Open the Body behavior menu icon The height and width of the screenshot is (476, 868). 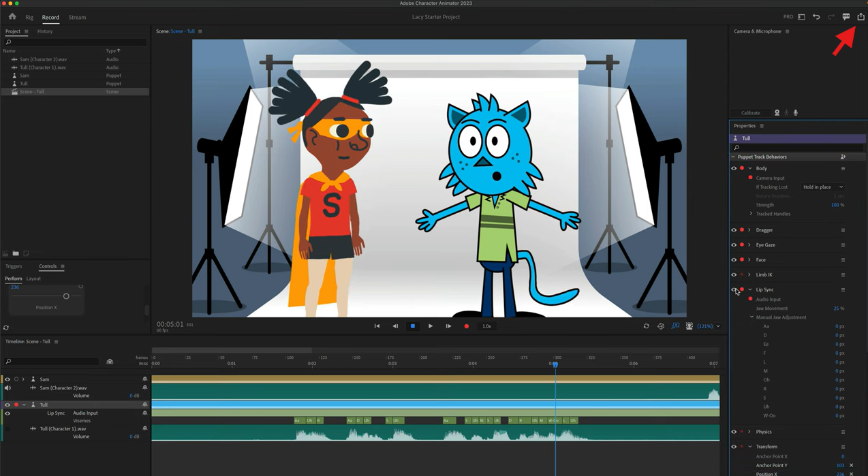tap(843, 168)
